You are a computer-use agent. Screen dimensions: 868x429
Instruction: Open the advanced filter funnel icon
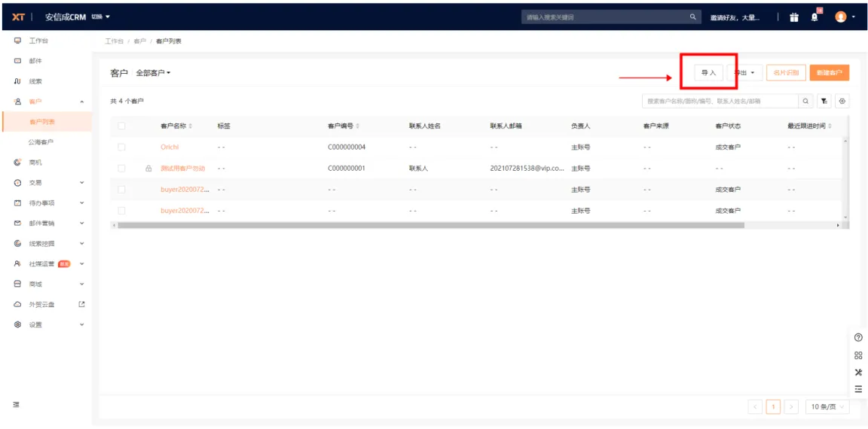(824, 101)
